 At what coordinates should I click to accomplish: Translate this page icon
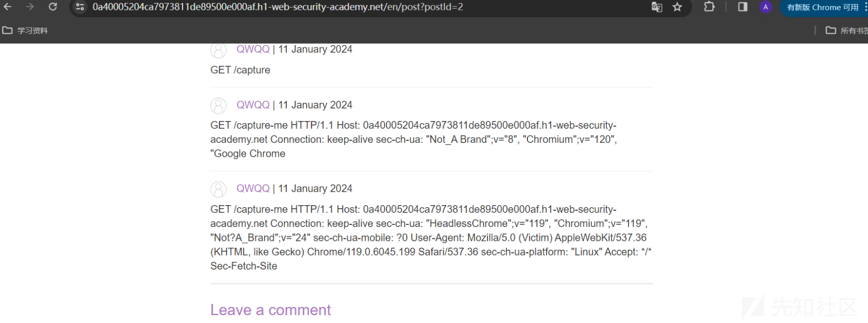pos(657,7)
